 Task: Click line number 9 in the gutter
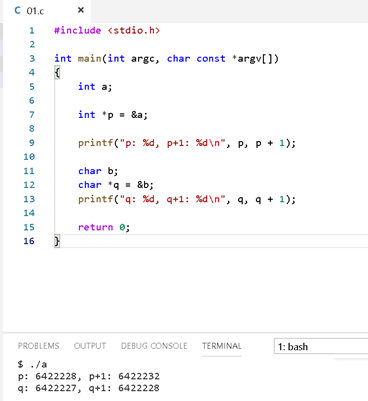(32, 143)
